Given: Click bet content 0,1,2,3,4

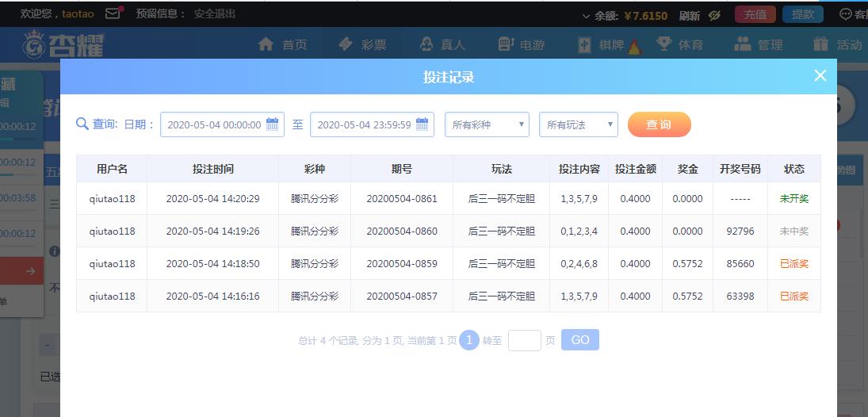Looking at the screenshot, I should pos(579,231).
